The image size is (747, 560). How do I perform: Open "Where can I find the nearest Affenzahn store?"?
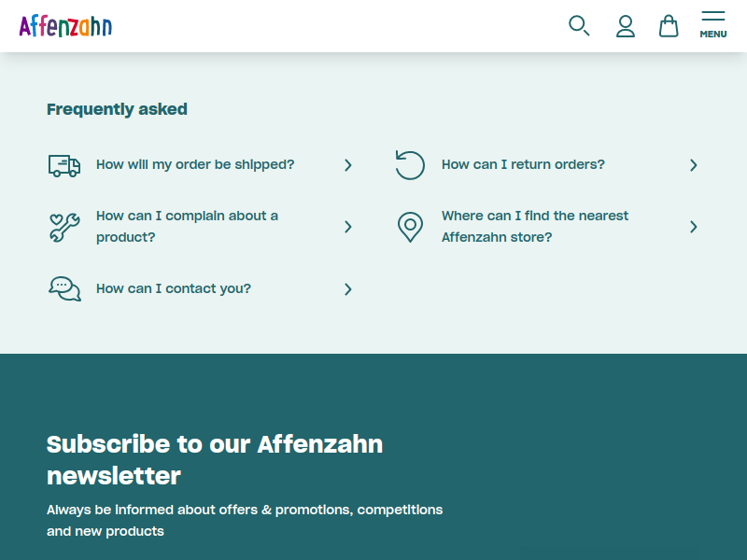click(x=535, y=227)
